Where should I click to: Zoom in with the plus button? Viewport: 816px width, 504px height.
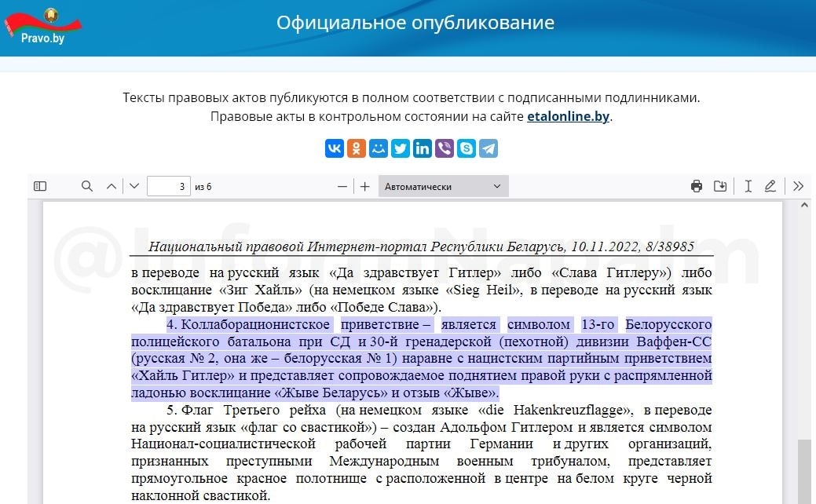[x=364, y=186]
